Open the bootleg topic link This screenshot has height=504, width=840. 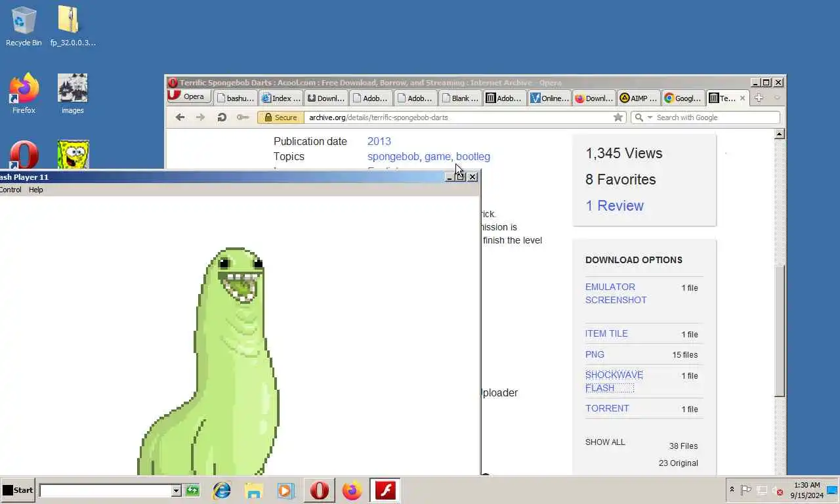(473, 156)
